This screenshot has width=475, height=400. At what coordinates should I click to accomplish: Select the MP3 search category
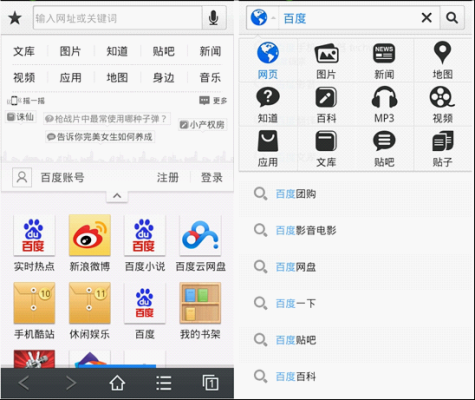click(x=384, y=105)
